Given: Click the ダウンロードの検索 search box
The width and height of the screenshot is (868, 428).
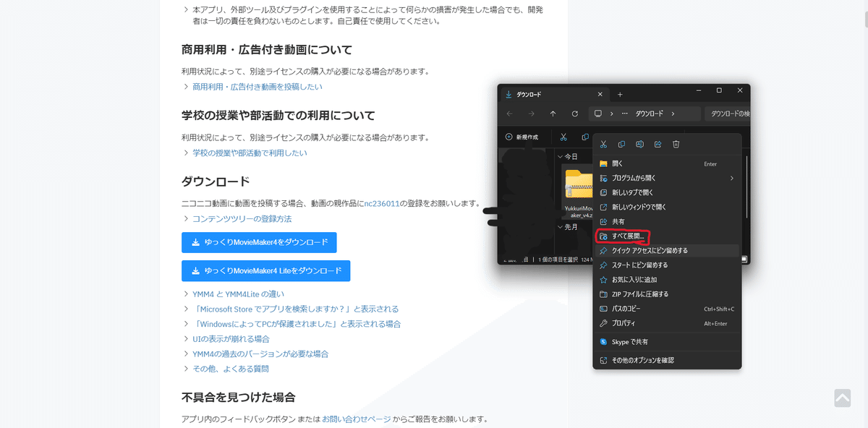Looking at the screenshot, I should pyautogui.click(x=726, y=114).
